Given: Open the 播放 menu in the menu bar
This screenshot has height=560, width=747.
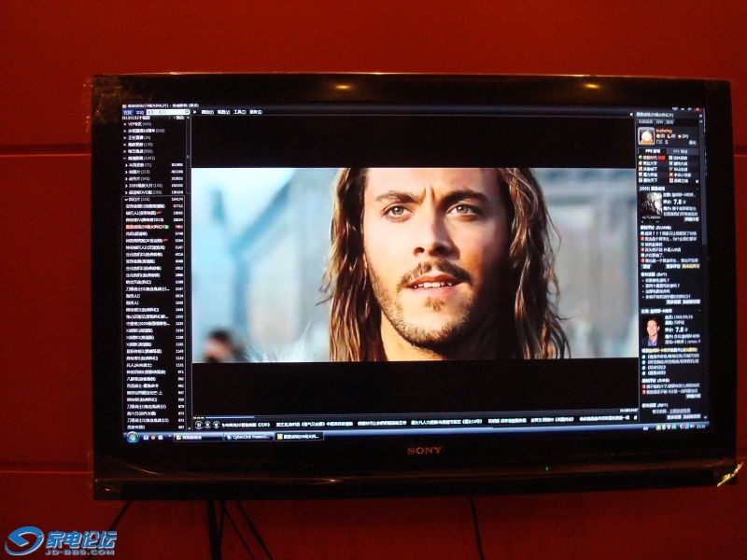Looking at the screenshot, I should click(207, 112).
